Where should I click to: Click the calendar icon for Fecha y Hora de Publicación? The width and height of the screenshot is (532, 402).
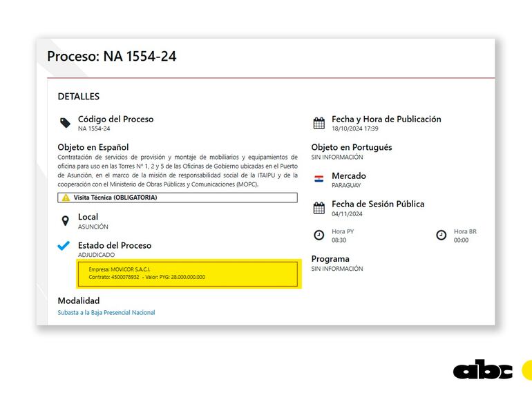[319, 124]
